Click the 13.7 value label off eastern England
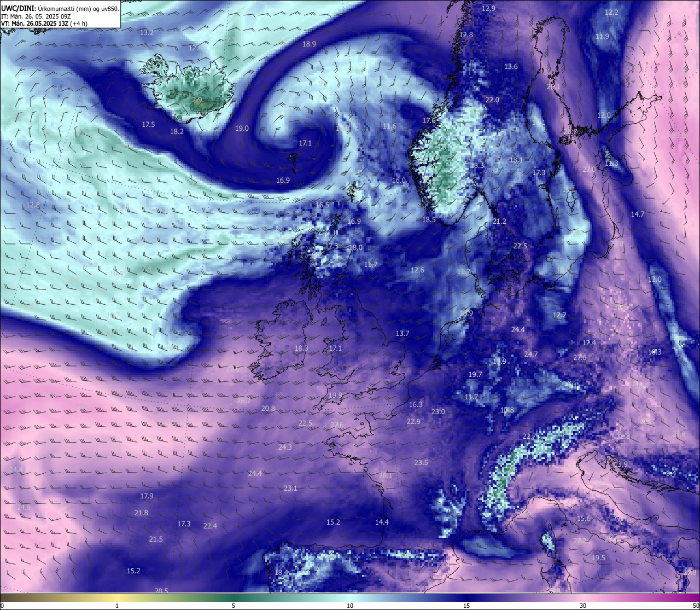 tap(402, 334)
